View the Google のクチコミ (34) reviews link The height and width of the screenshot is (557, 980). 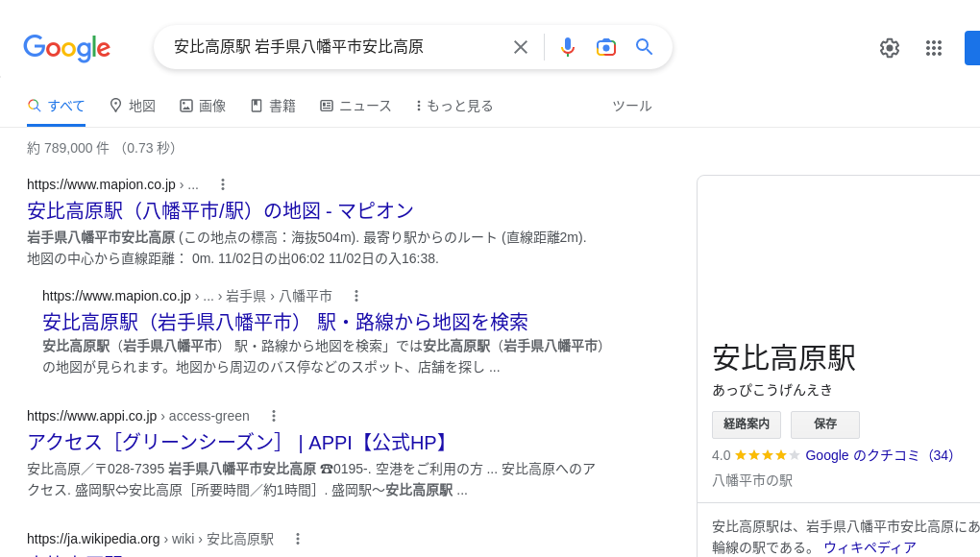(x=879, y=455)
